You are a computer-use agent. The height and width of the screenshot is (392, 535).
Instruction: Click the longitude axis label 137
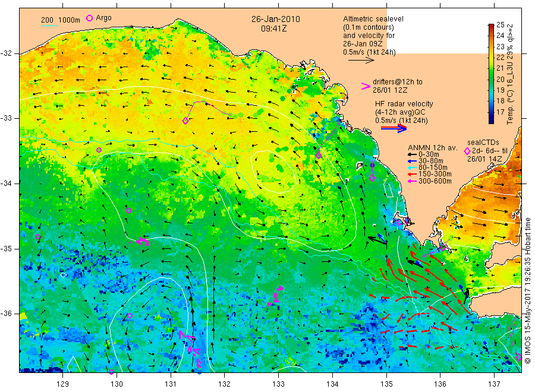coord(494,384)
